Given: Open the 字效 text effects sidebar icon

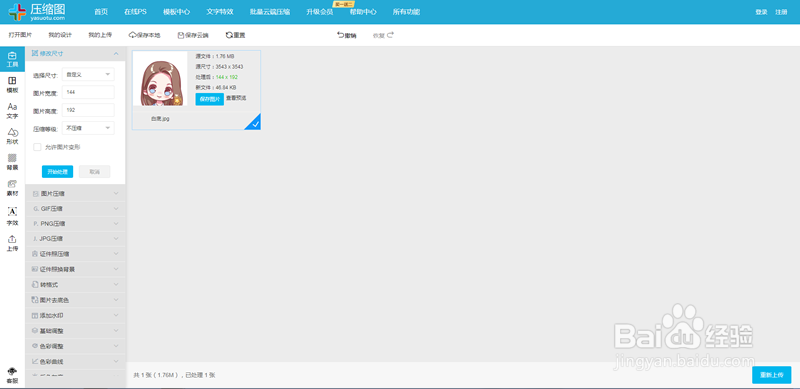Looking at the screenshot, I should 12,216.
